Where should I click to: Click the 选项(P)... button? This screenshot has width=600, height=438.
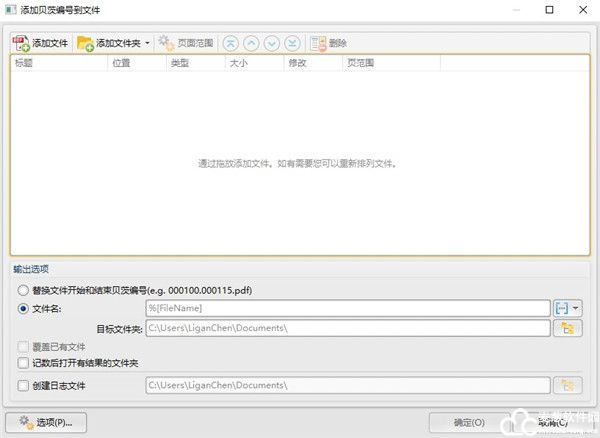[x=45, y=422]
